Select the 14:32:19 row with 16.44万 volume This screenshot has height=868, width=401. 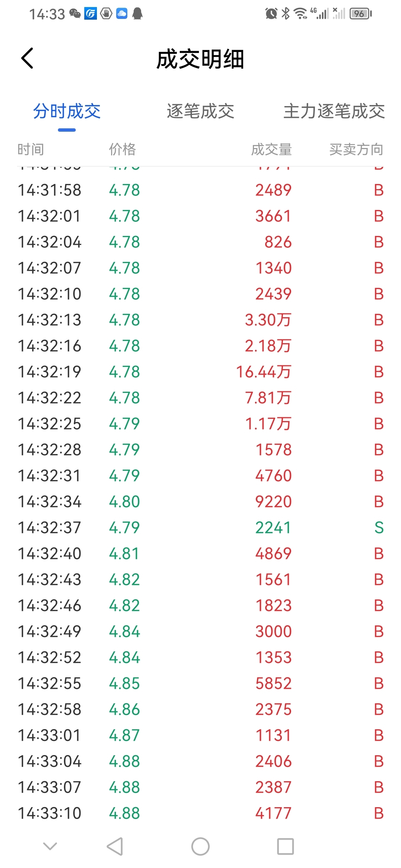pos(200,372)
